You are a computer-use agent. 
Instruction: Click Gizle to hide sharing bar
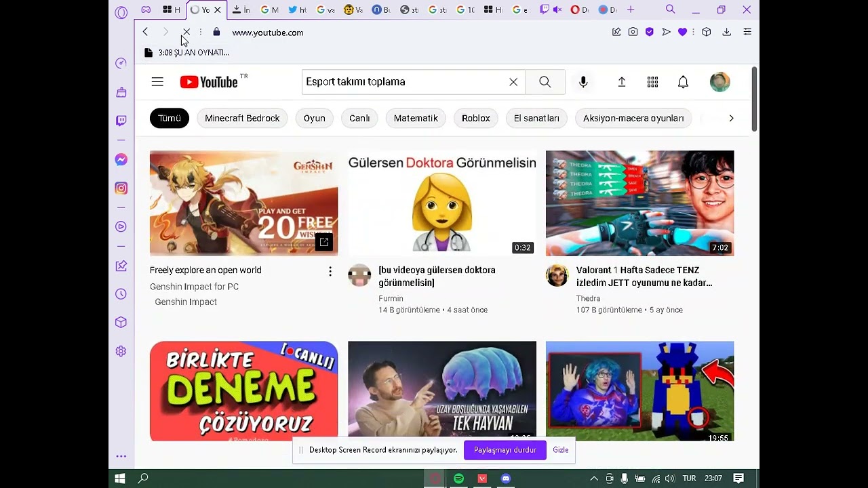coord(561,450)
